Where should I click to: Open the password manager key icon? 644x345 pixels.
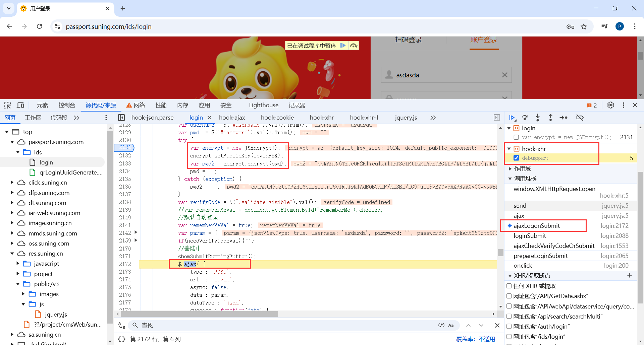click(570, 26)
